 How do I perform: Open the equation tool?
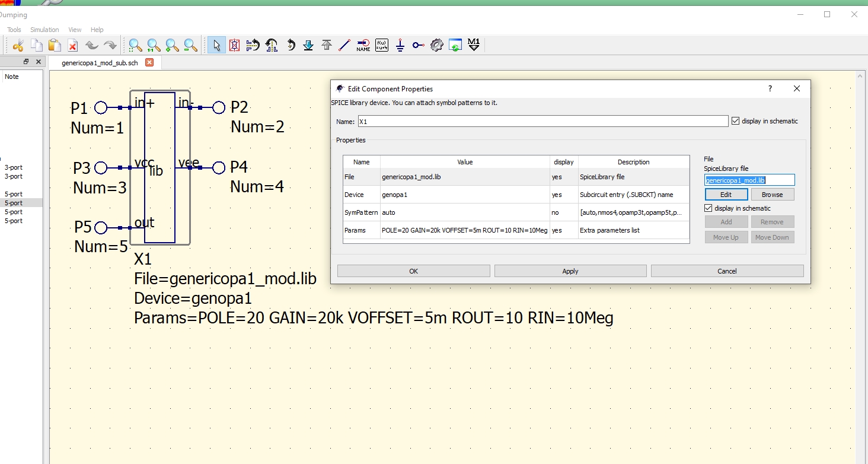click(381, 45)
